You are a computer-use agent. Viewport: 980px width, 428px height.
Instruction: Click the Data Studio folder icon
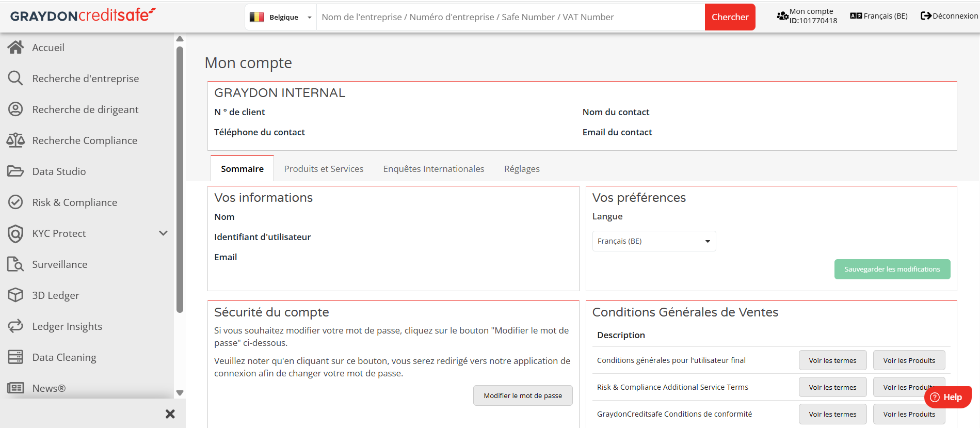pos(15,171)
